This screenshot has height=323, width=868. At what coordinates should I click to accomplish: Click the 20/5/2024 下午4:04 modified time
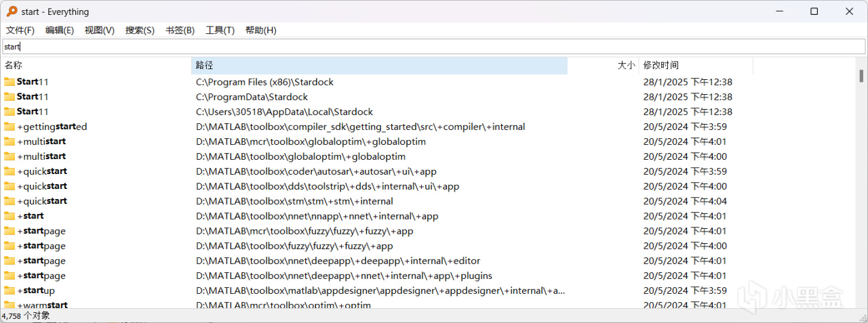pos(685,201)
